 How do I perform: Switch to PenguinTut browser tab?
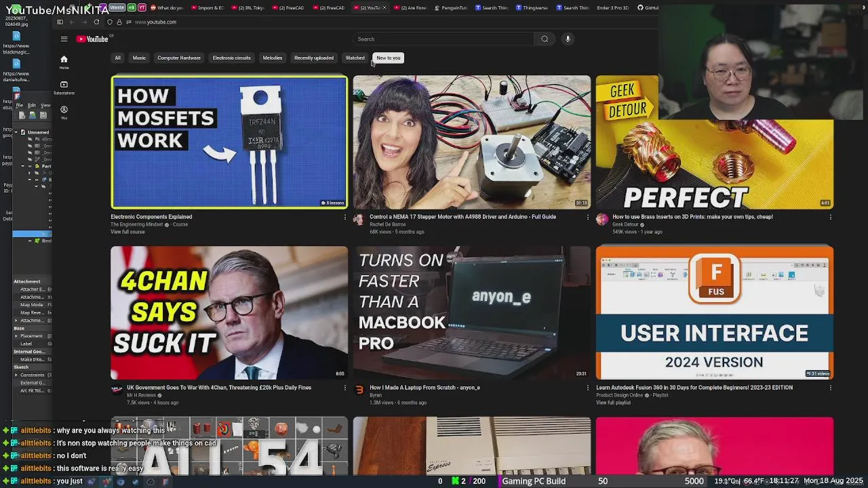pyautogui.click(x=450, y=7)
